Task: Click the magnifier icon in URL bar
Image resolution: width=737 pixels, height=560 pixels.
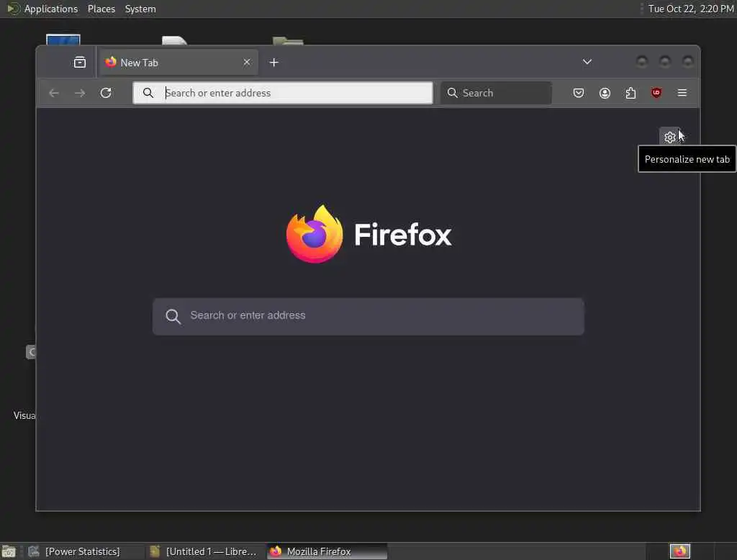Action: click(x=148, y=93)
